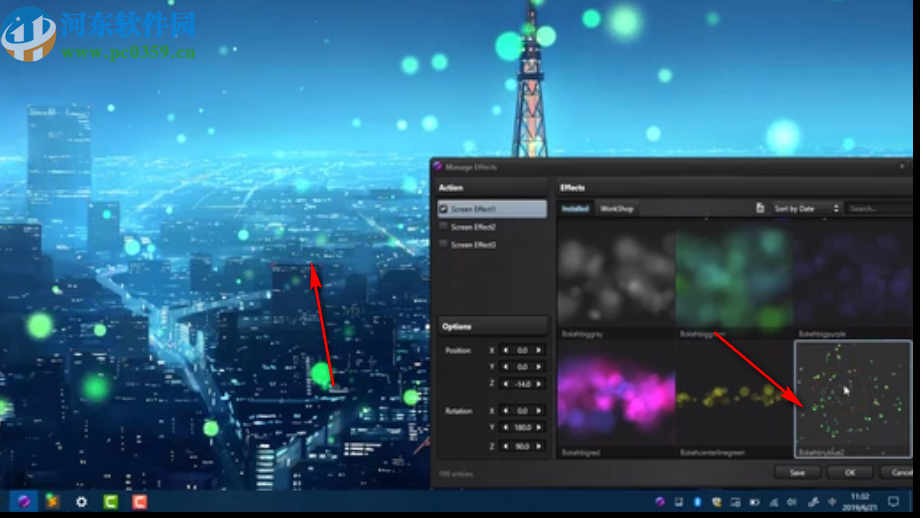Click the file icon beside Sort by Date
This screenshot has height=518, width=923.
tap(760, 208)
